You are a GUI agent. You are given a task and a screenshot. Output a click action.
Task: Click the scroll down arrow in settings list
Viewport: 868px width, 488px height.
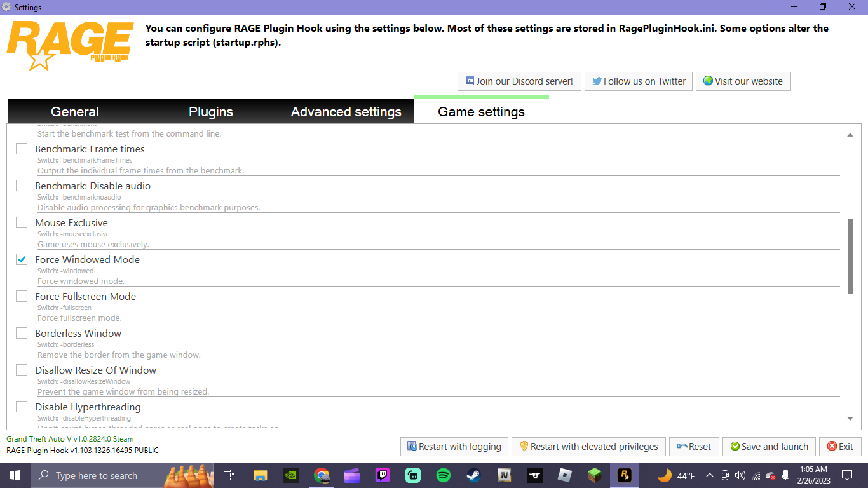(850, 419)
